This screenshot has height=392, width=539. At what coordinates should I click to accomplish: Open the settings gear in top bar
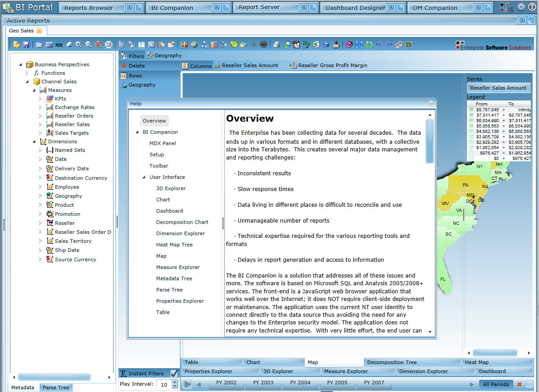pyautogui.click(x=521, y=7)
